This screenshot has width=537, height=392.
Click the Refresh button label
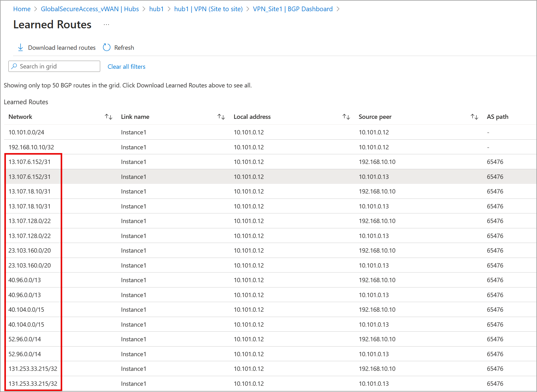(x=124, y=48)
